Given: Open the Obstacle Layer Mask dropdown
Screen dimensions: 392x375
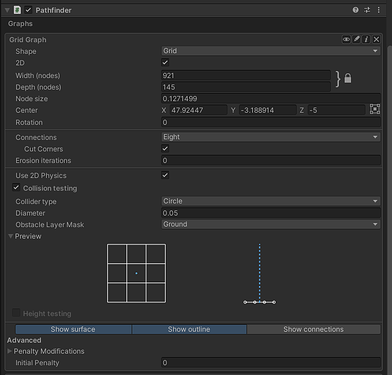Looking at the screenshot, I should (271, 224).
